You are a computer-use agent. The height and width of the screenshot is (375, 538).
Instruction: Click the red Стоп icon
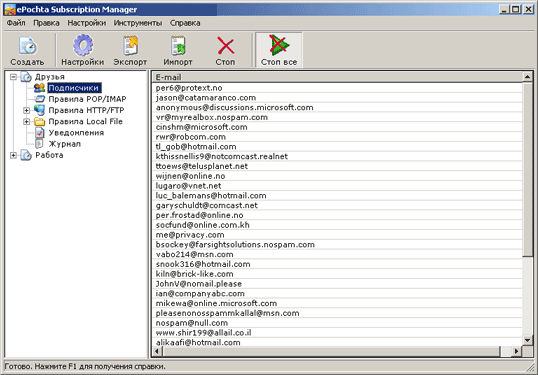pyautogui.click(x=225, y=46)
